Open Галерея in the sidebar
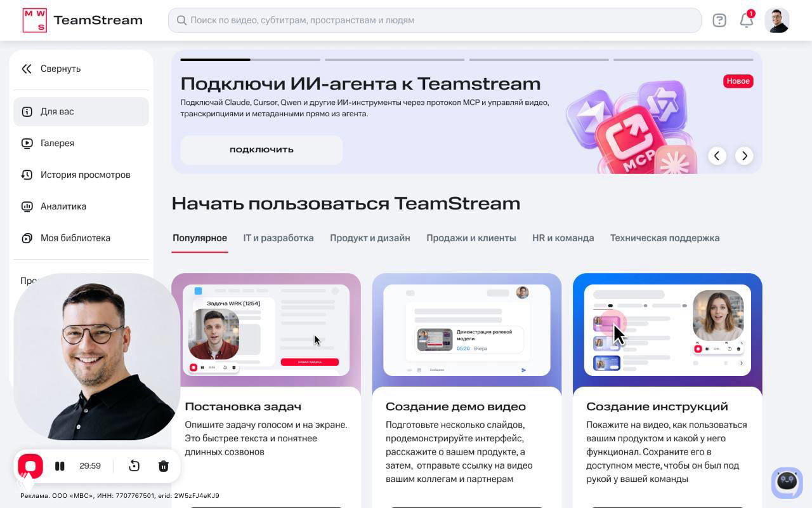 [x=81, y=144]
